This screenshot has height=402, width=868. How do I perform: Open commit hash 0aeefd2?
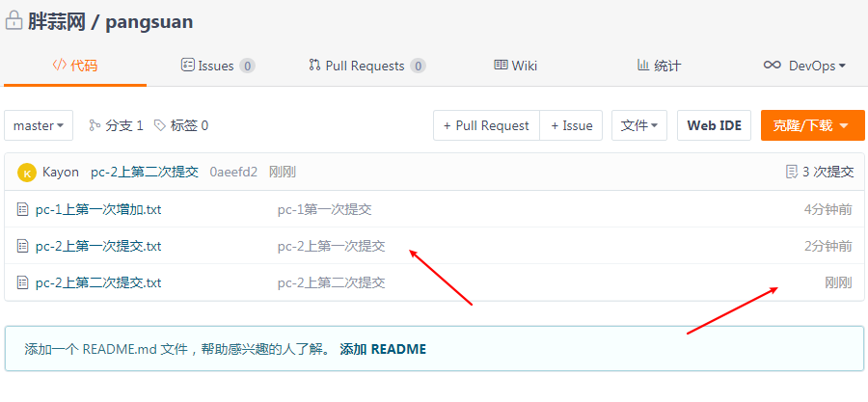(233, 173)
